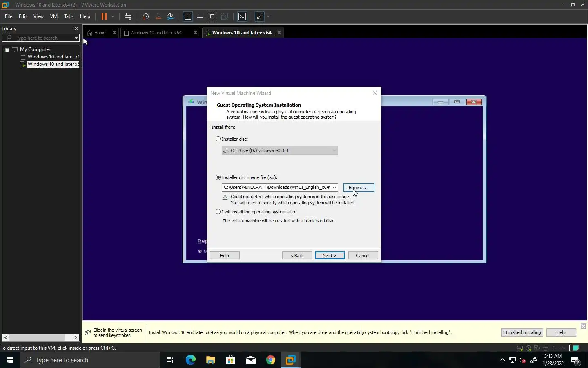
Task: Click the teal message log note icon
Action: (576, 348)
